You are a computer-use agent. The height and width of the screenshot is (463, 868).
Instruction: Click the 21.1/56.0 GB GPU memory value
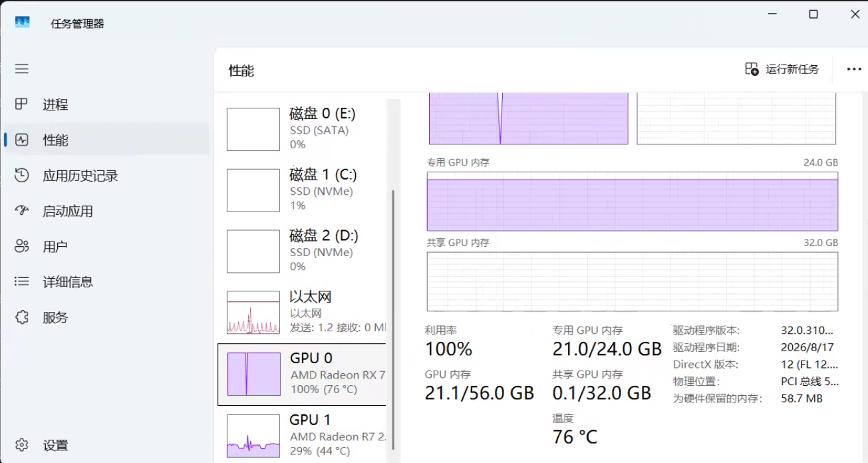click(x=480, y=393)
